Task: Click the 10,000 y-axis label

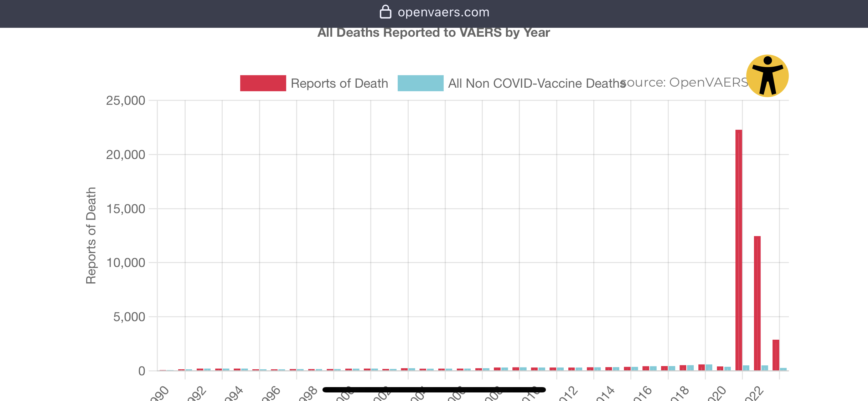Action: 125,263
